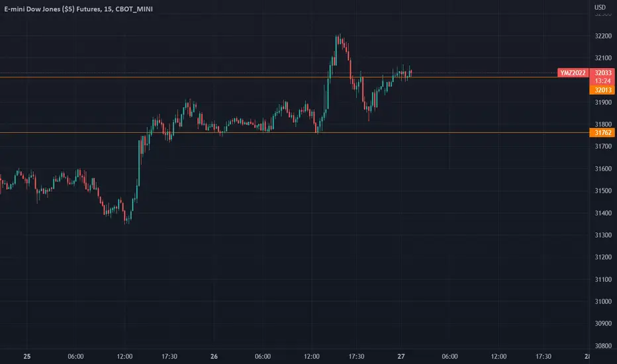Select date 25 on time axis
617x364 pixels.
click(x=26, y=357)
